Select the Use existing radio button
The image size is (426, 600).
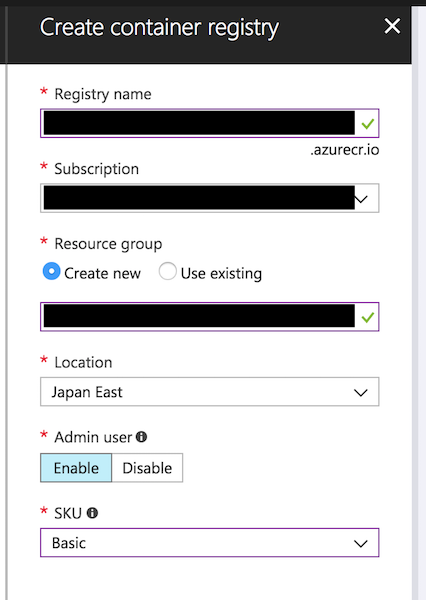[168, 271]
